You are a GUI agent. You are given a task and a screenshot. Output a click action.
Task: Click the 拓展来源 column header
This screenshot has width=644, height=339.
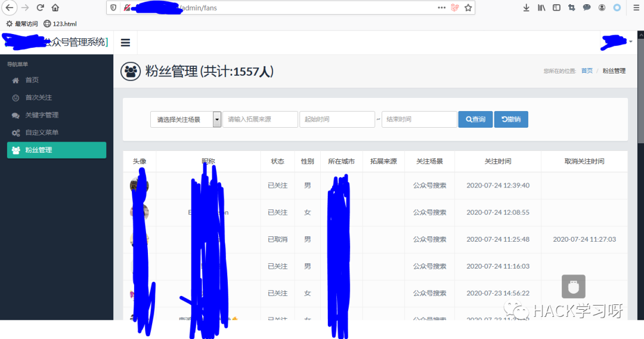coord(383,162)
